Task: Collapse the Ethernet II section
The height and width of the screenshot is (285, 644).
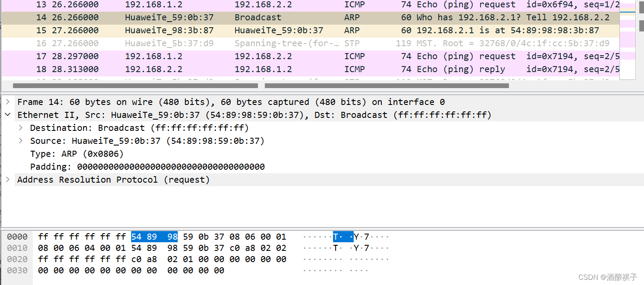Action: 8,115
